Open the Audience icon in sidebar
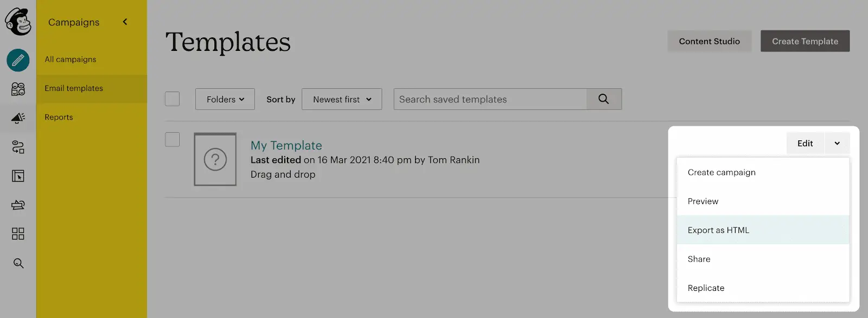868x318 pixels. point(18,89)
